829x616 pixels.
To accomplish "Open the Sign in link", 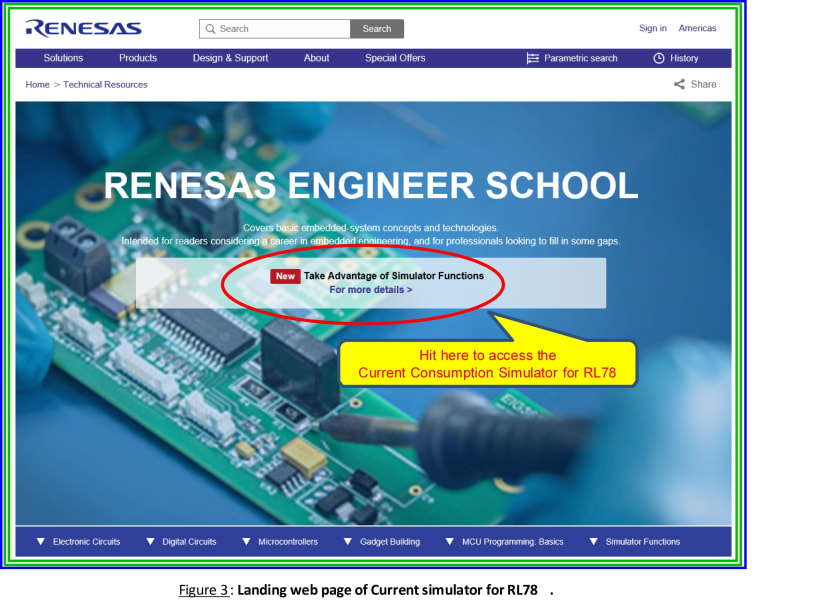I will click(x=653, y=28).
